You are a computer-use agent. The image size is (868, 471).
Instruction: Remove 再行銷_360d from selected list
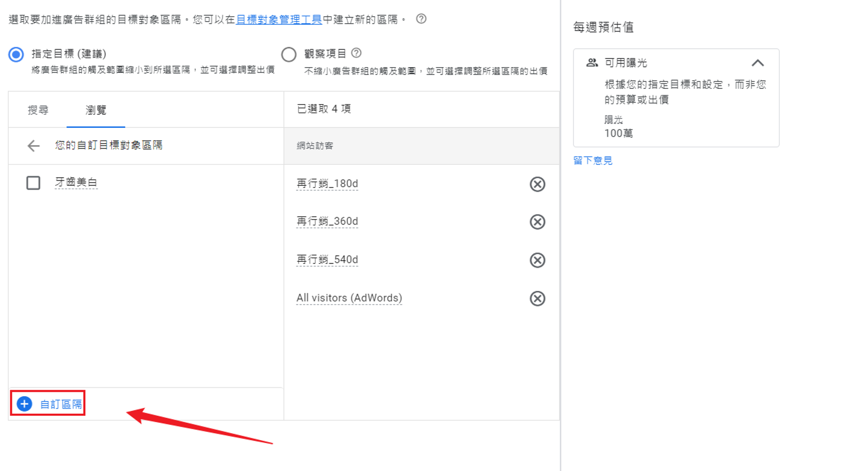537,222
